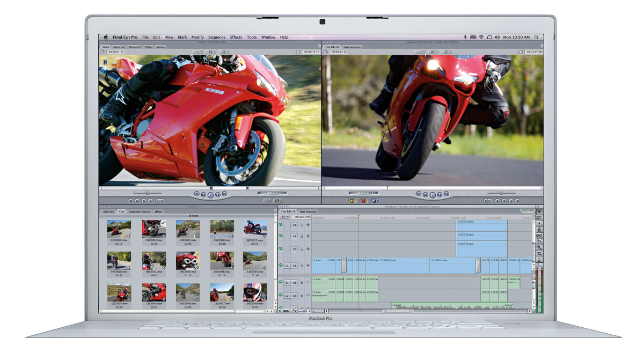Click Mark In button in Canvas
Viewport: 644px width, 338px height.
pos(485,201)
